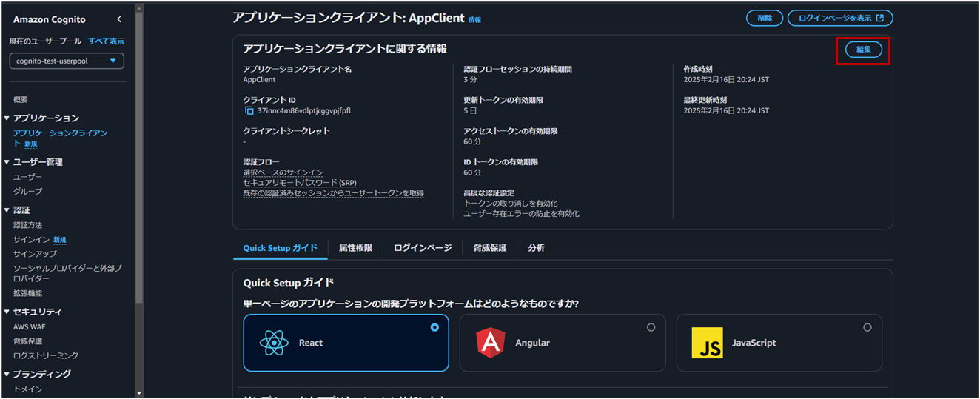Click the 3 分 session duration value
Viewport: 980px width, 399px height.
tap(471, 79)
